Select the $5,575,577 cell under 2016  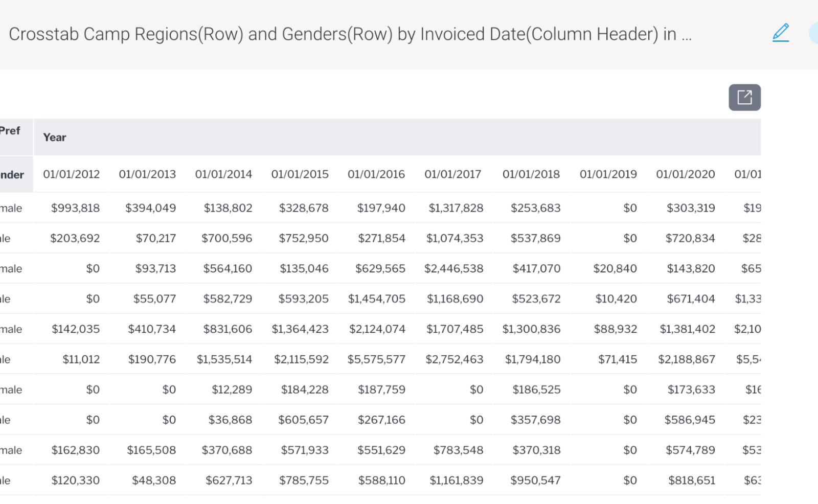(x=376, y=359)
